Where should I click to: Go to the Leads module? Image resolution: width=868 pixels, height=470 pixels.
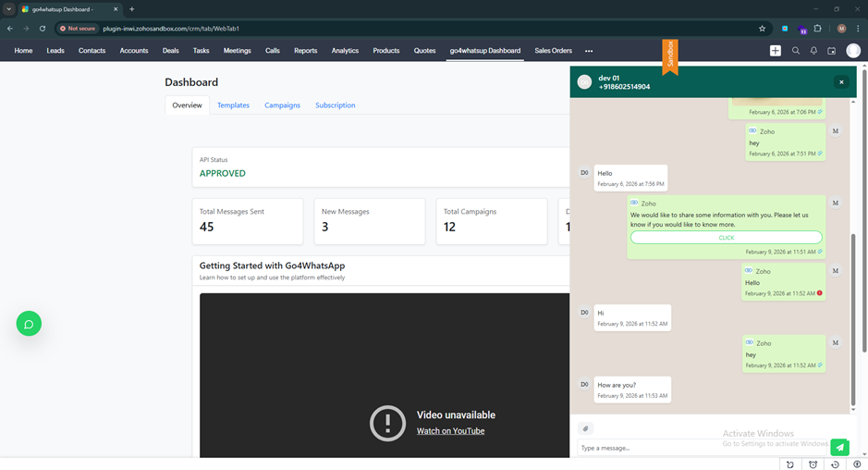55,51
